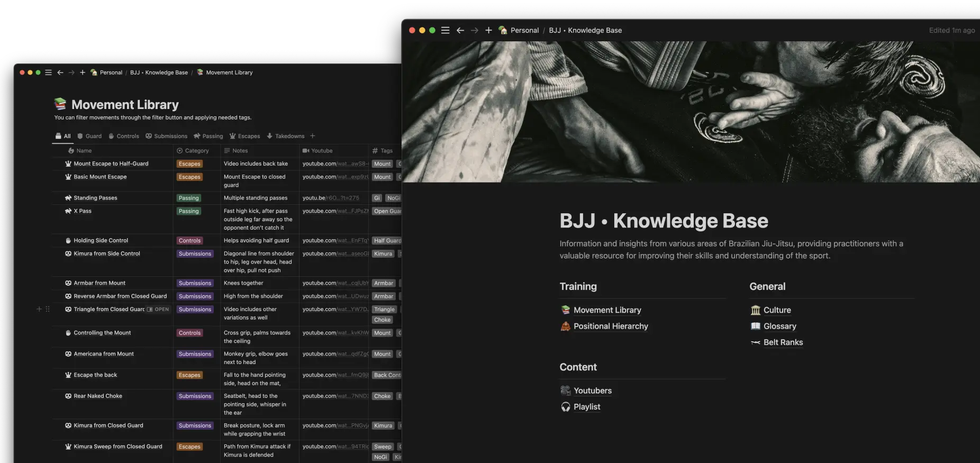Click the BJJ cover image
This screenshot has height=463, width=980.
click(691, 112)
